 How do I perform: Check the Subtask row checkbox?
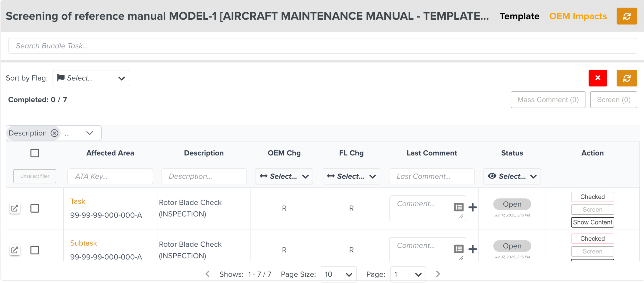(x=35, y=250)
